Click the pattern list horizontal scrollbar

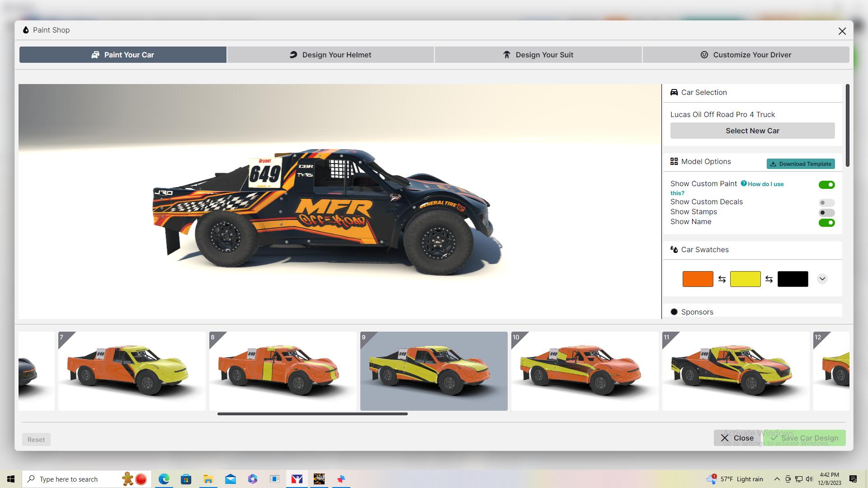tap(312, 413)
